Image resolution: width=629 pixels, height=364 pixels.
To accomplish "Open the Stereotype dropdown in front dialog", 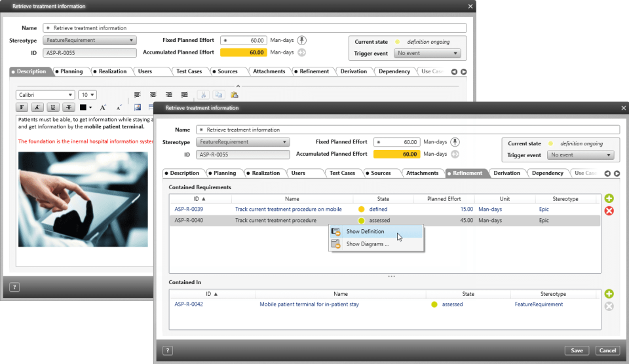I will [242, 142].
